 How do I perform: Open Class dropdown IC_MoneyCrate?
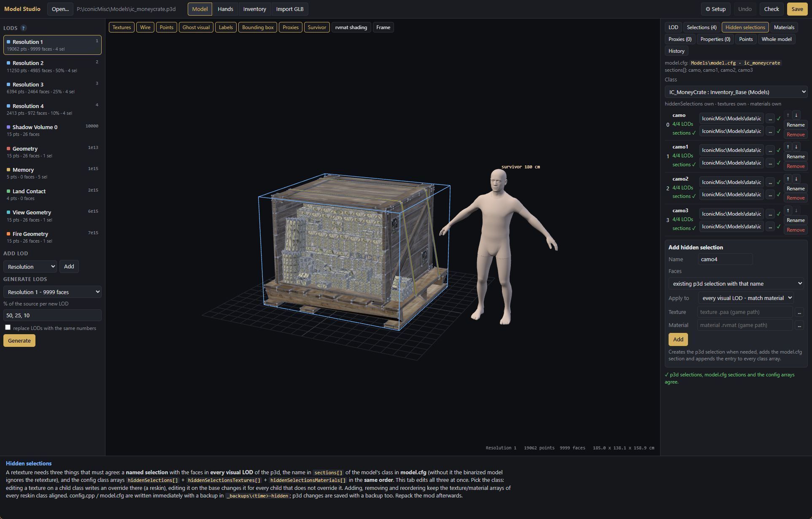736,92
